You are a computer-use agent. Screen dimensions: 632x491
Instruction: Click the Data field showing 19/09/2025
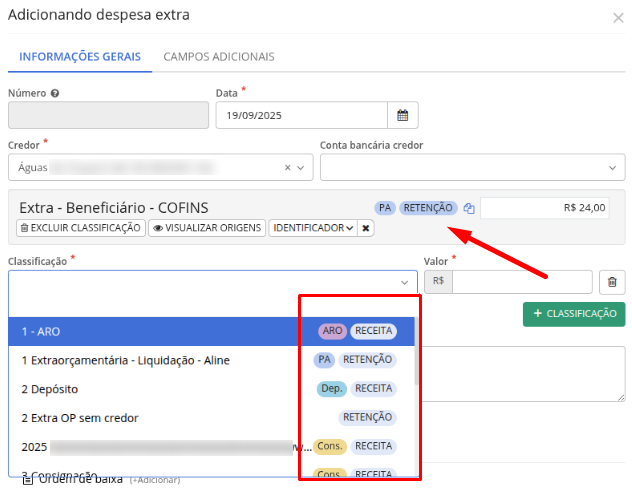tap(301, 115)
